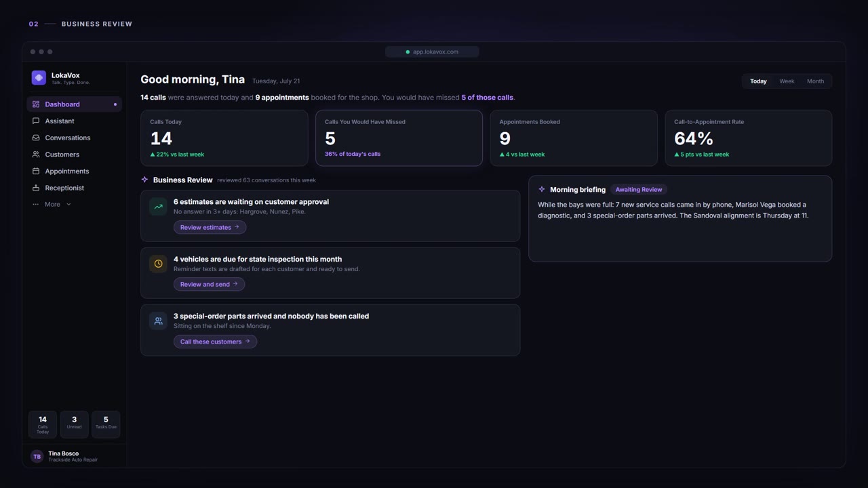Click the up arrow under Appointments Booked
This screenshot has height=488, width=868.
pyautogui.click(x=502, y=155)
